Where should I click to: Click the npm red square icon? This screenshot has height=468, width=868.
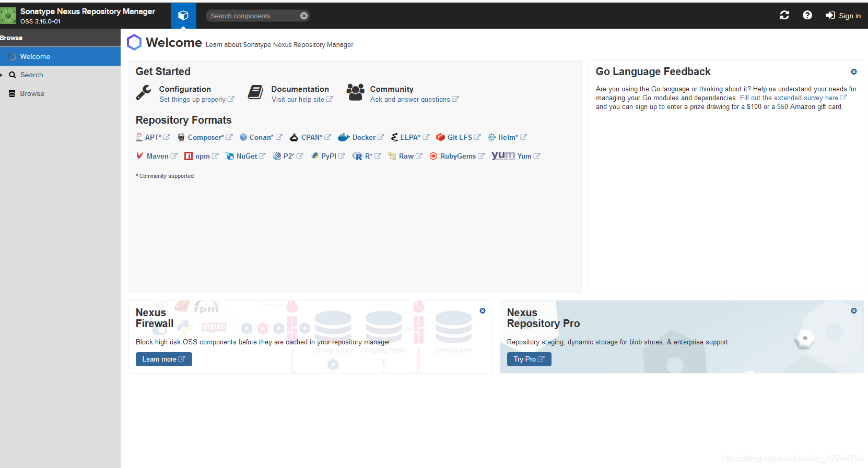(x=189, y=156)
